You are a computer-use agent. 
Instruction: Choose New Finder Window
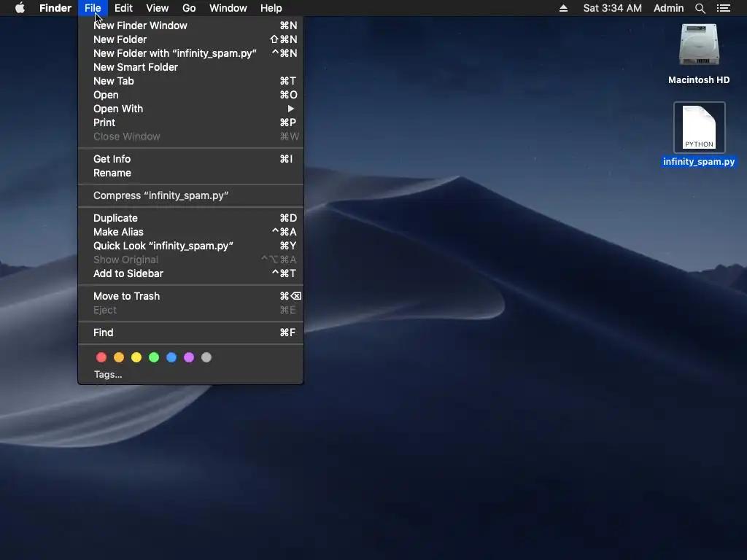click(x=190, y=26)
